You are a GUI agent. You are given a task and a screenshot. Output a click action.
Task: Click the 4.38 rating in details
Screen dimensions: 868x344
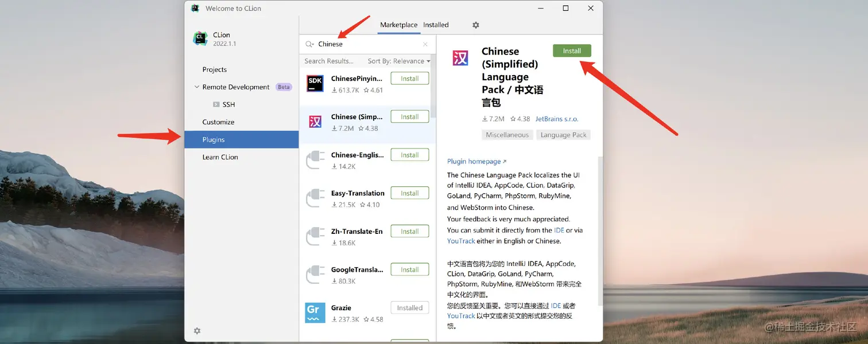click(x=520, y=119)
